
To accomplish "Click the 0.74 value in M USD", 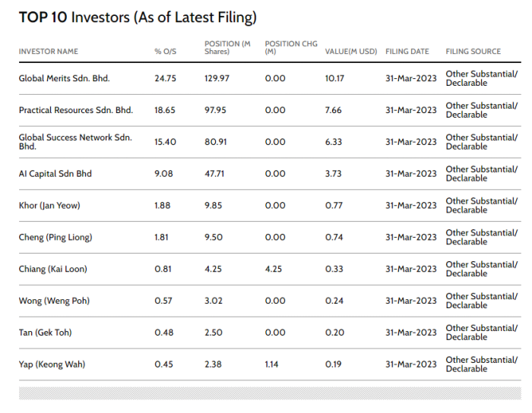I will (x=334, y=238).
